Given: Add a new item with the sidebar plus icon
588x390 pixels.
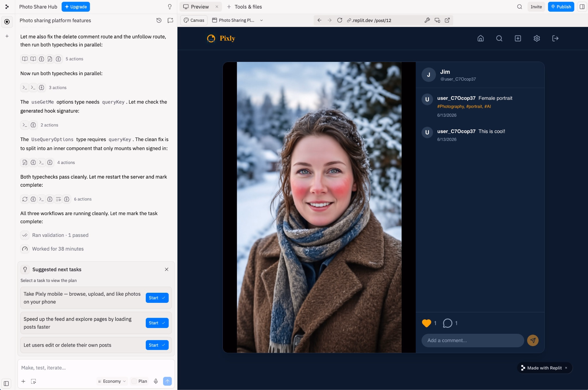Looking at the screenshot, I should (x=7, y=36).
